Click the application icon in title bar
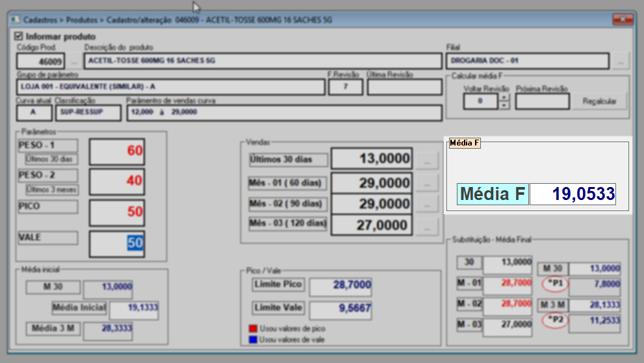644x363 pixels. pos(15,19)
